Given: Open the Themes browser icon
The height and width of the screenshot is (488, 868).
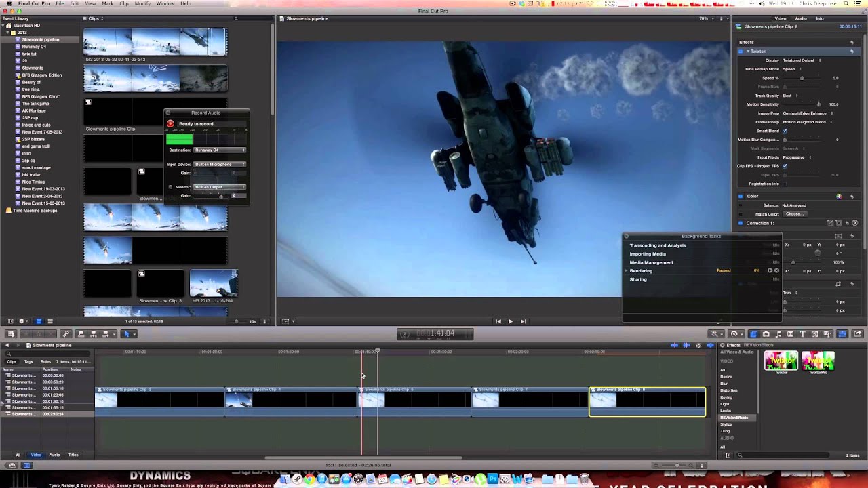Looking at the screenshot, I should (x=827, y=333).
